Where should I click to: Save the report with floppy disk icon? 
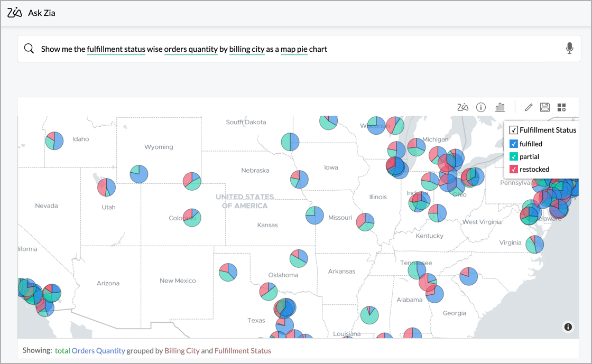coord(545,107)
